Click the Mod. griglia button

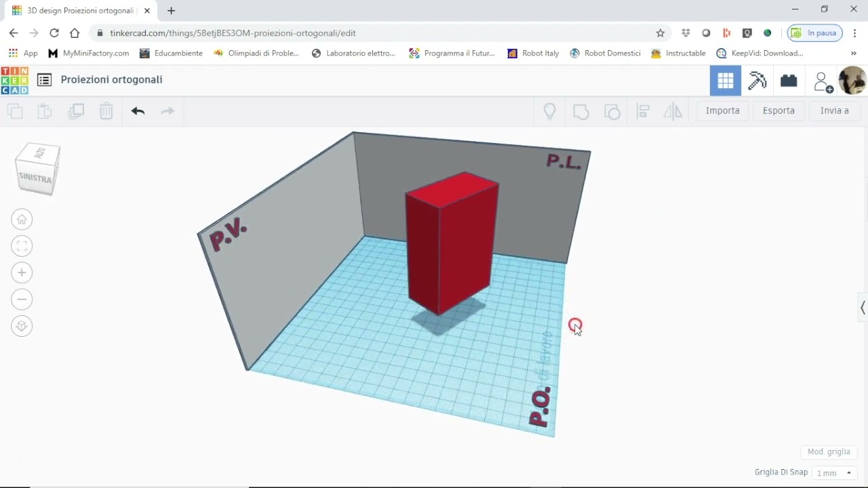[829, 451]
